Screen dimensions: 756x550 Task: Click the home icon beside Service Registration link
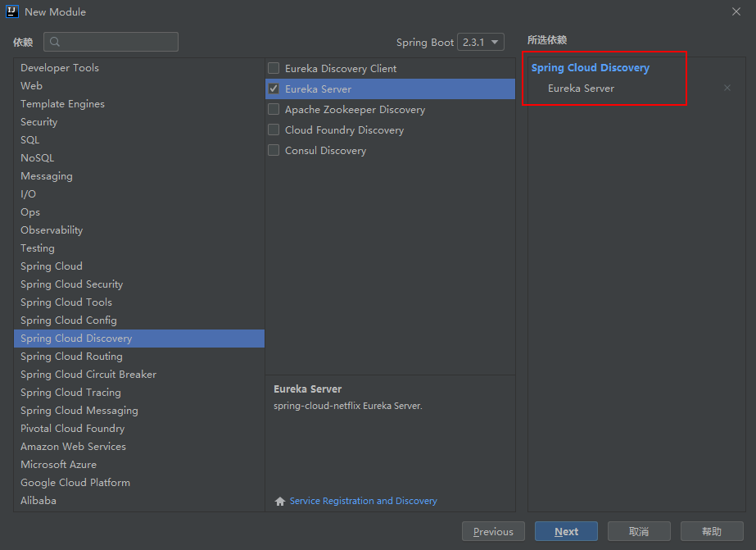[280, 501]
